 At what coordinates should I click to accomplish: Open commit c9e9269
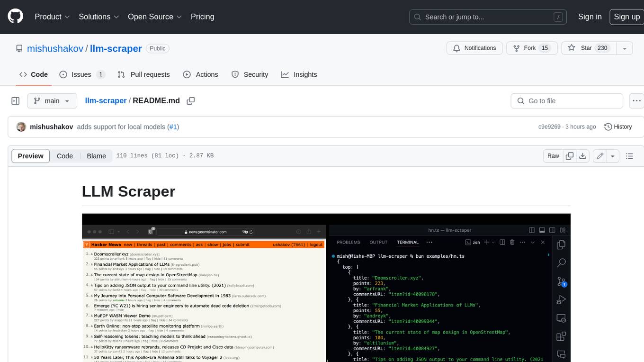click(x=549, y=127)
